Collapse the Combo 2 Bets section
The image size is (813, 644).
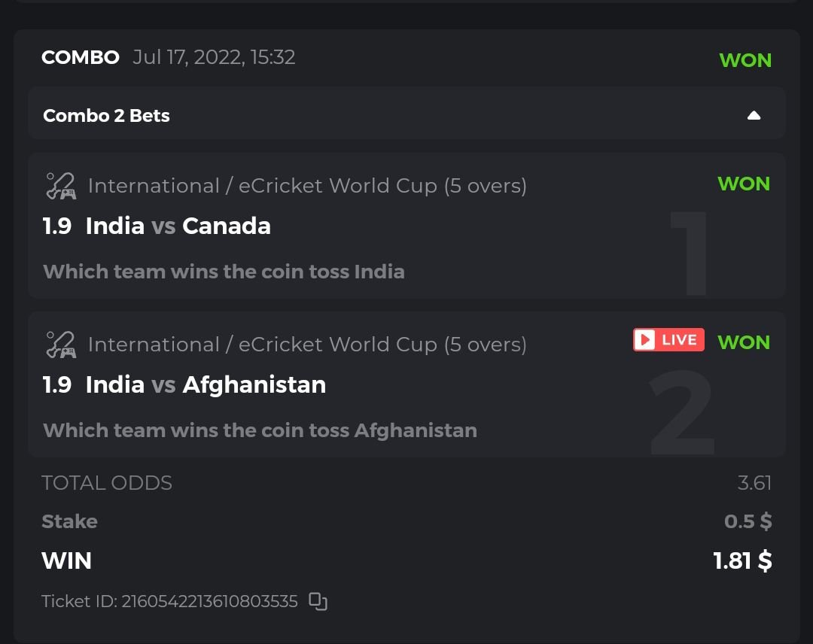754,115
